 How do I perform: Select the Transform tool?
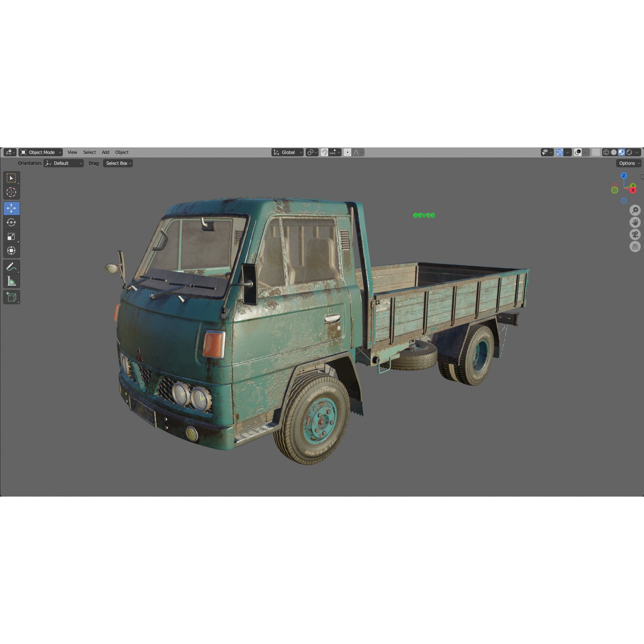[11, 251]
